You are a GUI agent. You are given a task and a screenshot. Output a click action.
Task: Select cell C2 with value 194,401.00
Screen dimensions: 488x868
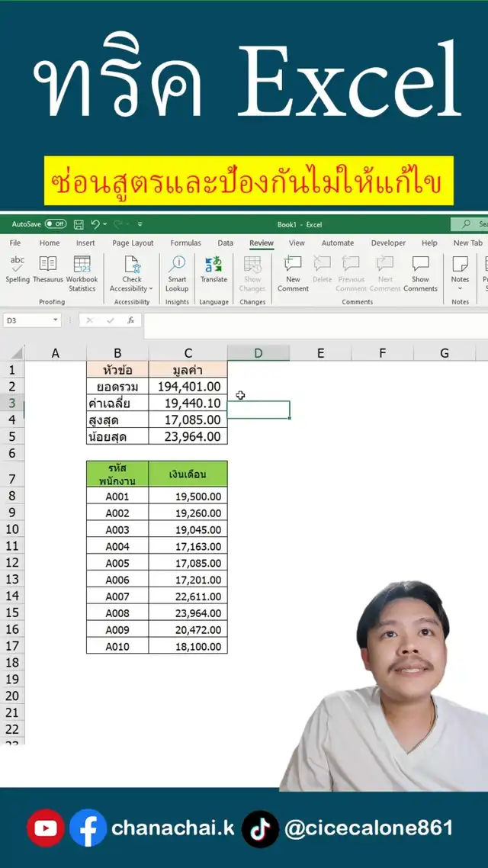point(188,387)
